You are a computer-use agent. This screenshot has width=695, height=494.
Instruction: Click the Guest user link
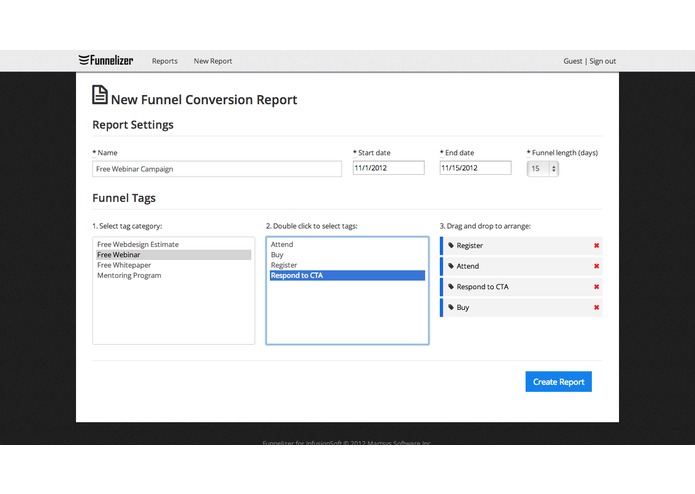tap(573, 61)
